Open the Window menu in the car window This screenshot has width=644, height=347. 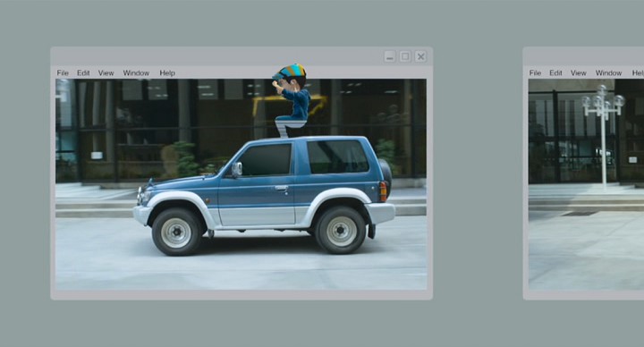(136, 72)
